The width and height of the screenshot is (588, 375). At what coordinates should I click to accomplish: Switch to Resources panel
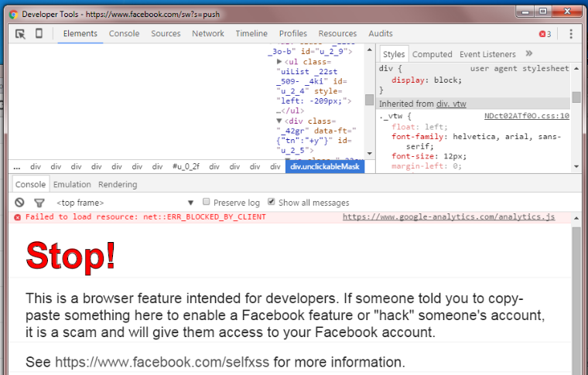[x=337, y=34]
